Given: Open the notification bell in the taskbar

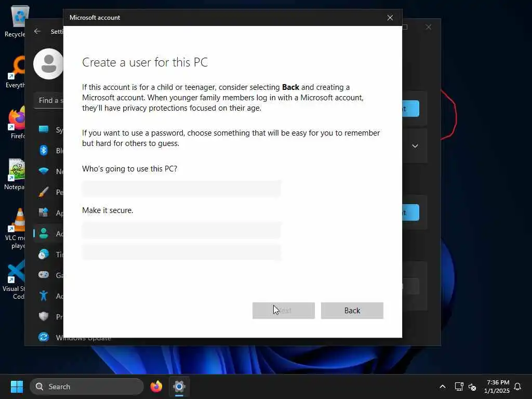Looking at the screenshot, I should point(517,387).
